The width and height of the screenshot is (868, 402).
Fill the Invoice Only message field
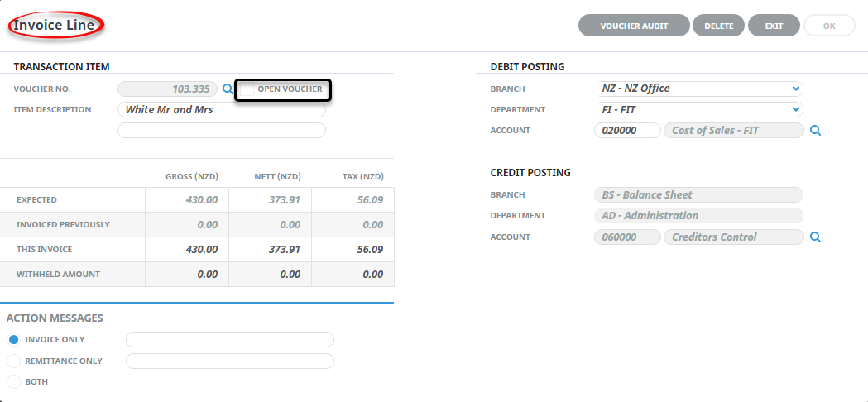230,339
